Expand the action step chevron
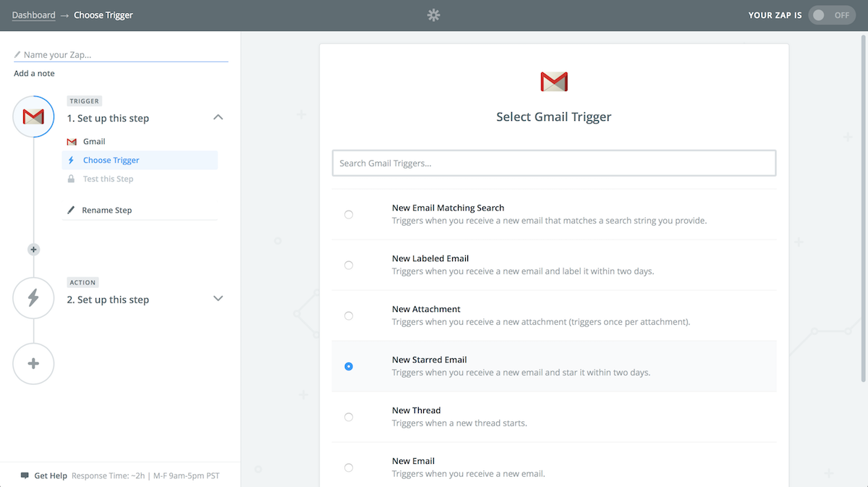The height and width of the screenshot is (487, 868). pos(218,298)
